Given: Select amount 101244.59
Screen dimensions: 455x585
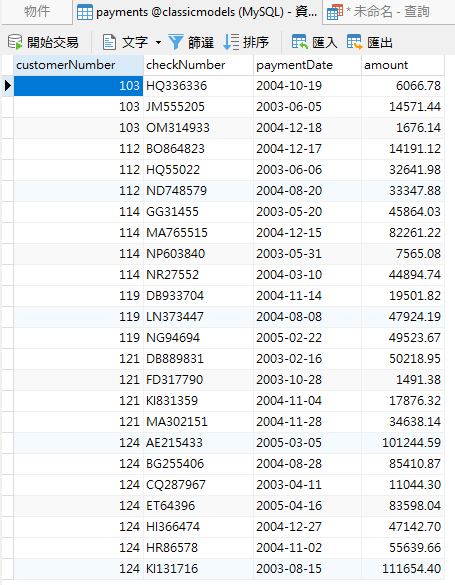Looking at the screenshot, I should pos(403,443).
